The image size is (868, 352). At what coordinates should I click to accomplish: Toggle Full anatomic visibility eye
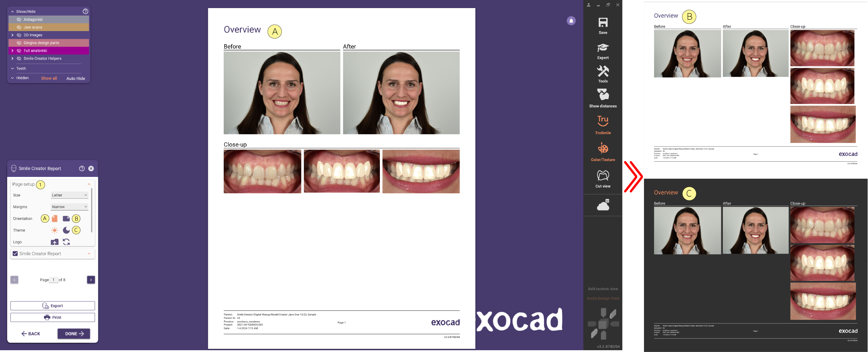pos(19,50)
